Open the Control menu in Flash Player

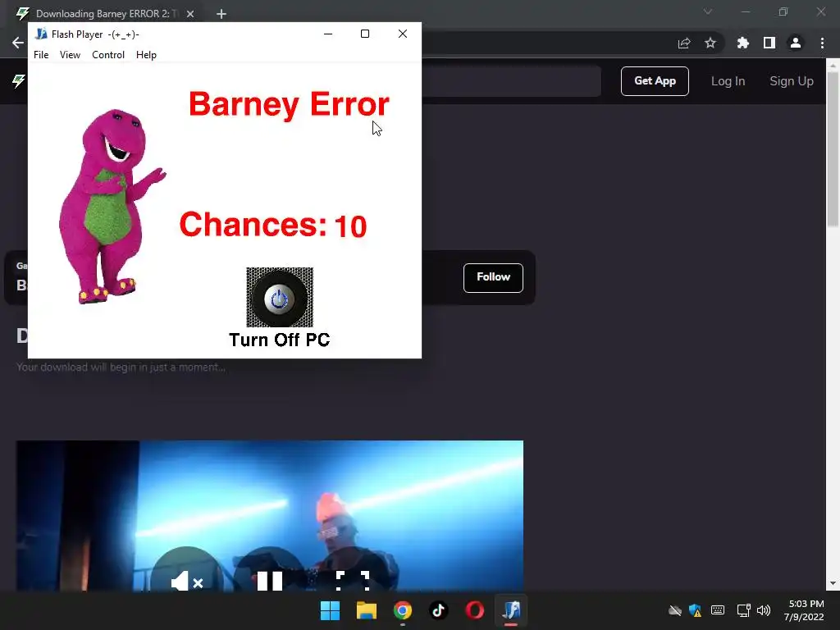coord(108,55)
